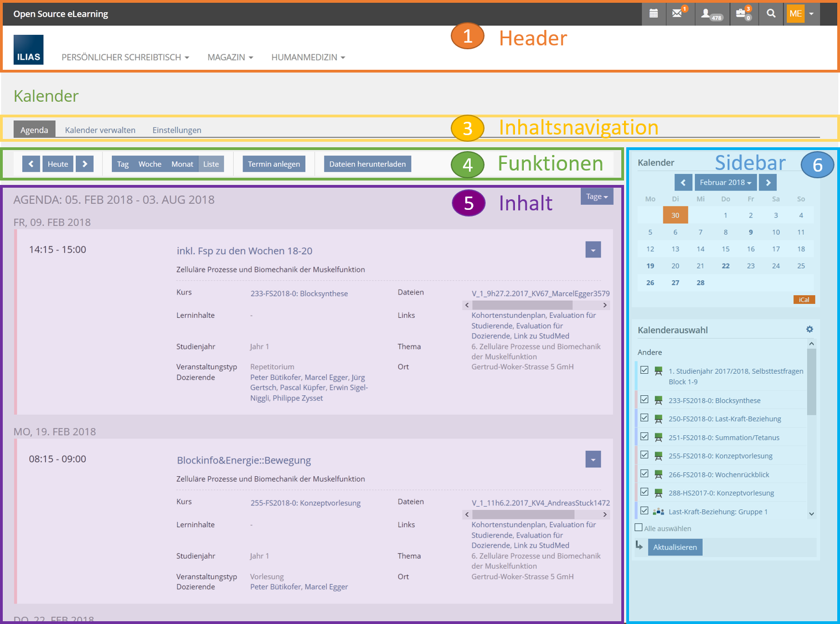Check the Alle auswählen checkbox
Viewport: 840px width, 624px height.
pos(639,528)
